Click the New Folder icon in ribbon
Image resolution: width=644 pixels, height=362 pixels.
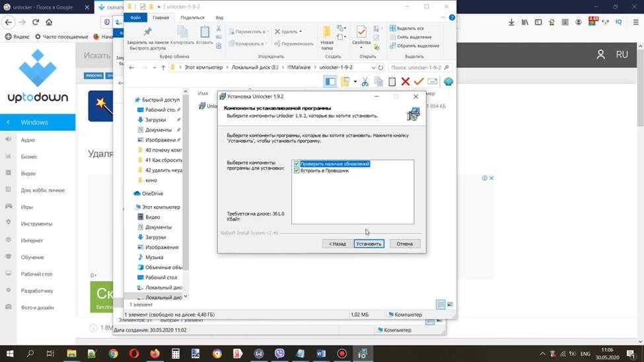pos(327,36)
